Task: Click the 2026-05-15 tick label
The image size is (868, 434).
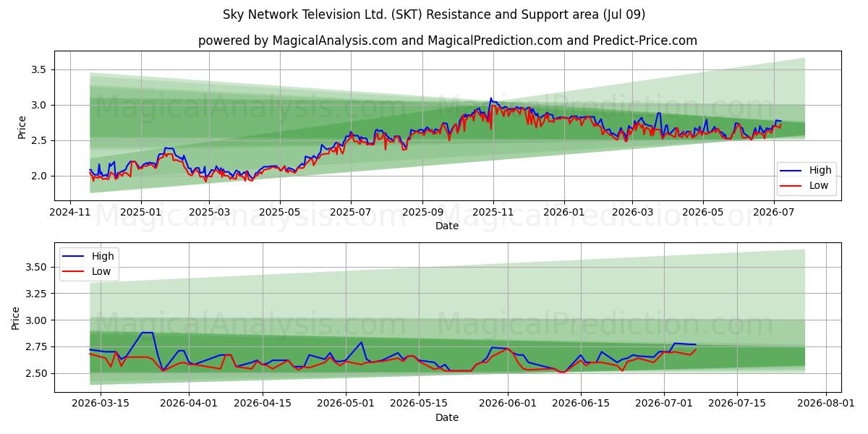Action: click(419, 404)
